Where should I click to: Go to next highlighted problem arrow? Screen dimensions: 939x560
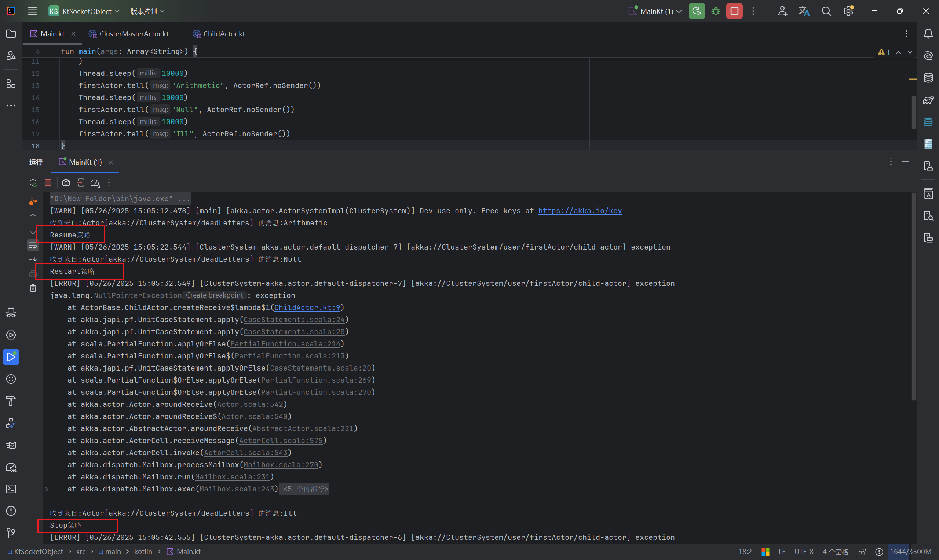coord(910,52)
